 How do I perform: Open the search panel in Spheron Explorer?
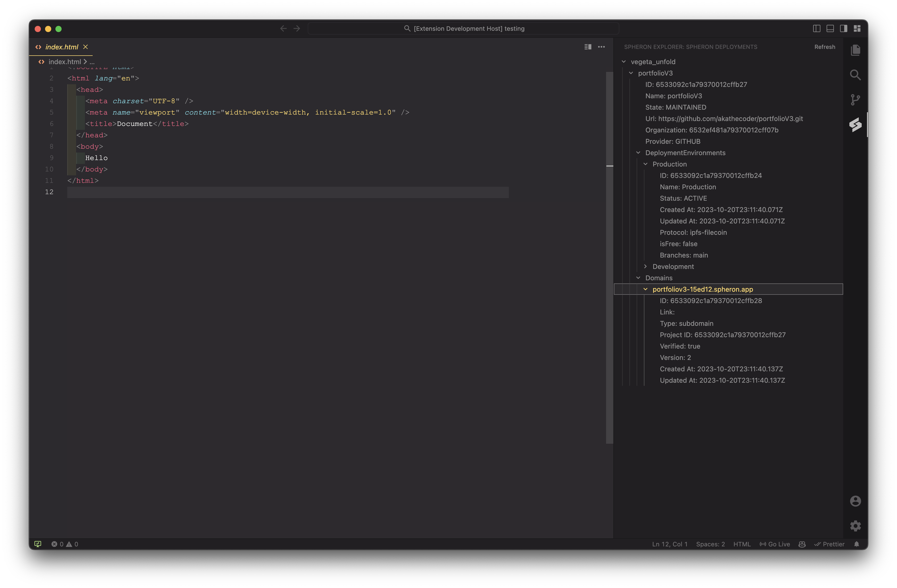(855, 74)
